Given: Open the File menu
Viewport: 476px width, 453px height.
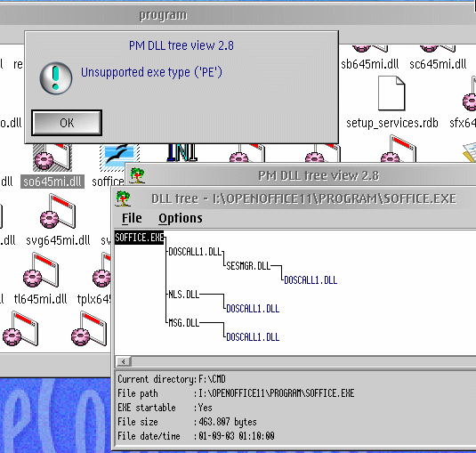Looking at the screenshot, I should (132, 218).
